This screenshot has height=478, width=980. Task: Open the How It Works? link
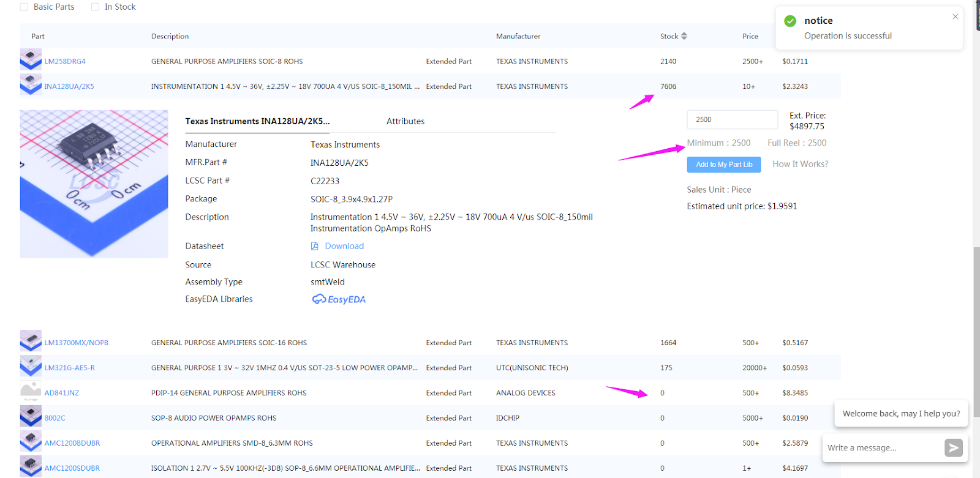click(x=801, y=164)
